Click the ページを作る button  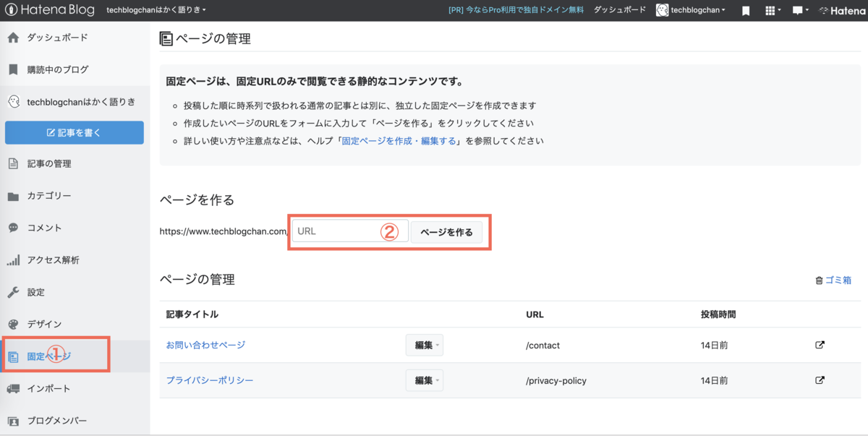tap(446, 231)
